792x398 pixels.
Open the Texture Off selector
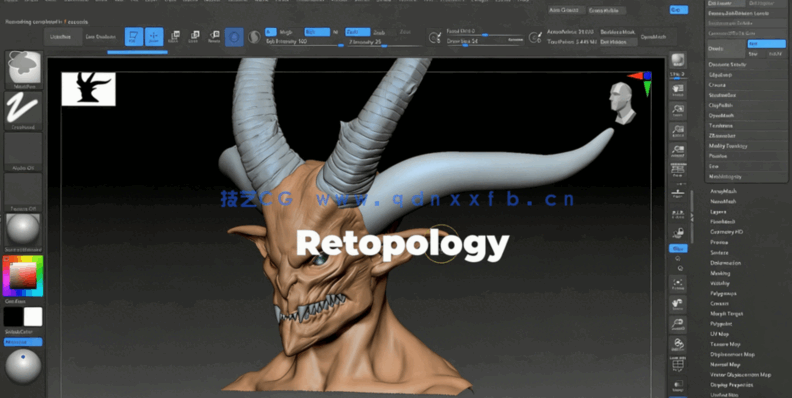23,192
